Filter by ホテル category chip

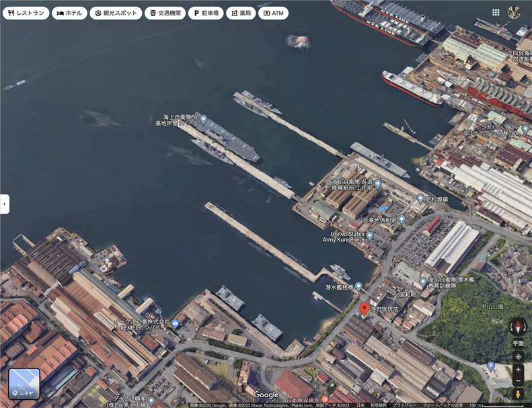[x=70, y=13]
